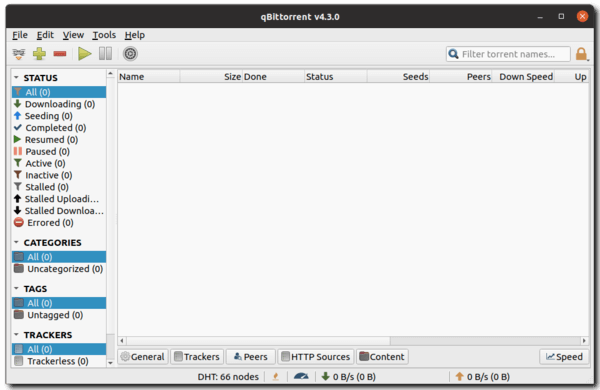
Task: Sort by the Done column header
Action: 273,77
